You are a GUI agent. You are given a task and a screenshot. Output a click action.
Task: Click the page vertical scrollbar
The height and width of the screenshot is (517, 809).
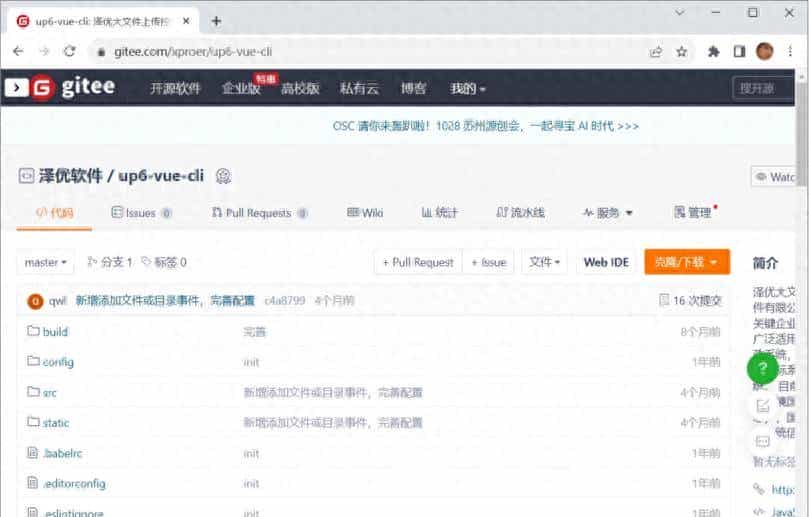click(x=802, y=134)
